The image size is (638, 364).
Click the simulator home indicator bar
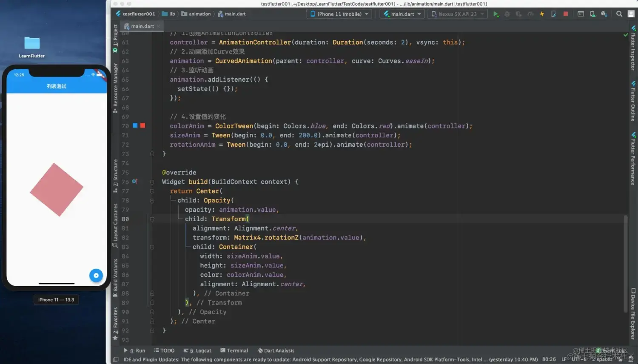[x=57, y=284]
